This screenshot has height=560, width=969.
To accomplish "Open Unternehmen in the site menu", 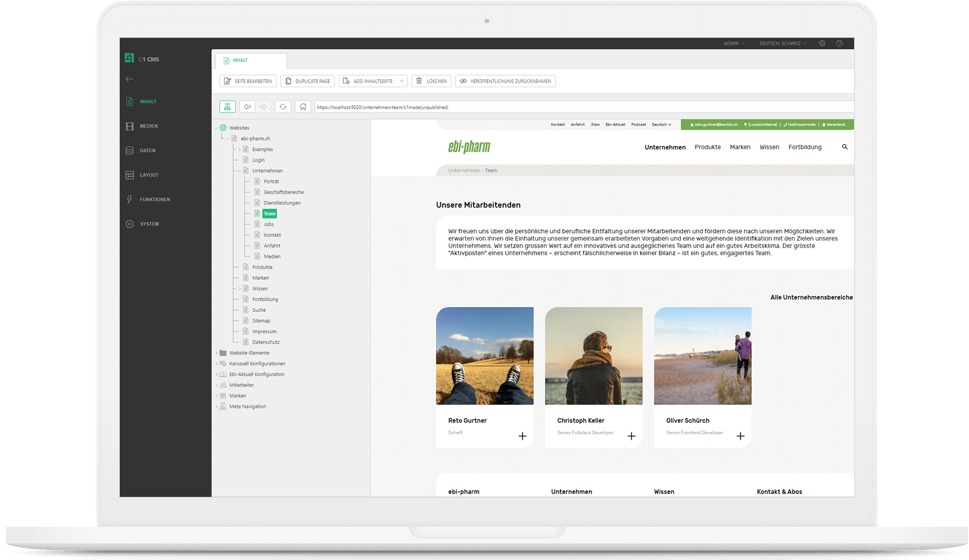I will (665, 147).
